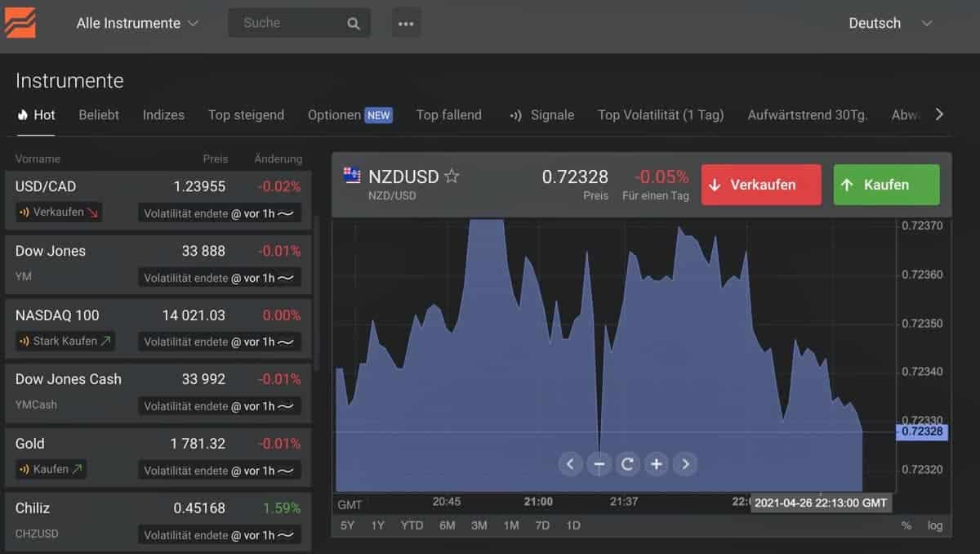The width and height of the screenshot is (980, 554).
Task: Click USD/CAD volatility ended indicator
Action: click(220, 213)
